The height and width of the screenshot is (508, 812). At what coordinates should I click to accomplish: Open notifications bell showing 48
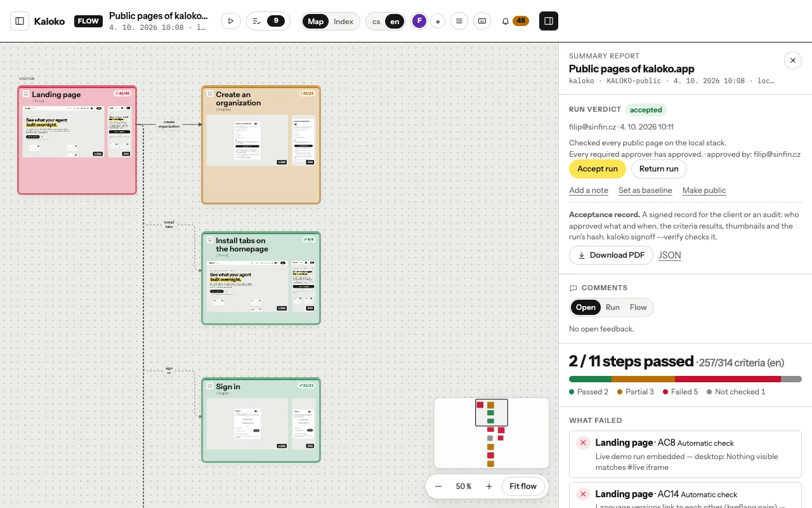(x=514, y=21)
